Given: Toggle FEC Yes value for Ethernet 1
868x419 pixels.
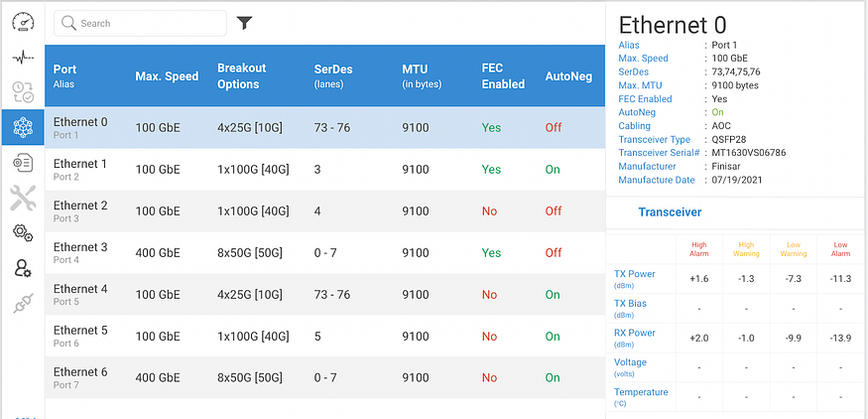Looking at the screenshot, I should pyautogui.click(x=491, y=170).
